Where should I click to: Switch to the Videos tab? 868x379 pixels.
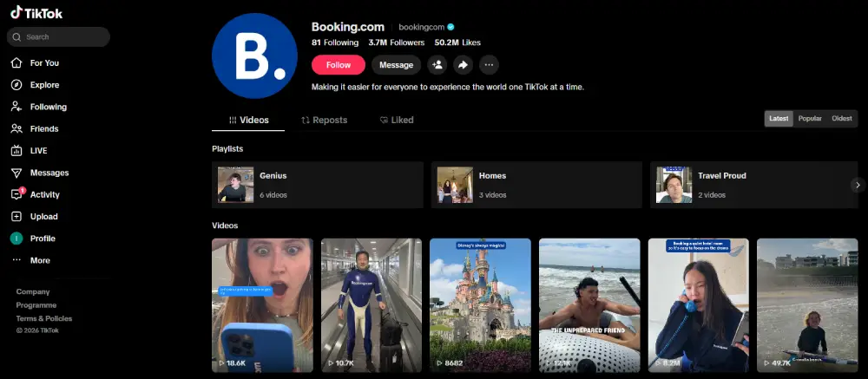click(x=248, y=120)
